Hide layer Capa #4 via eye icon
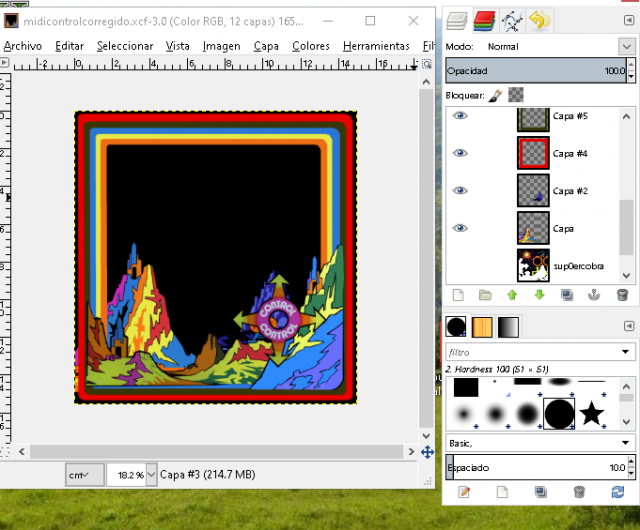This screenshot has width=640, height=530. point(460,153)
